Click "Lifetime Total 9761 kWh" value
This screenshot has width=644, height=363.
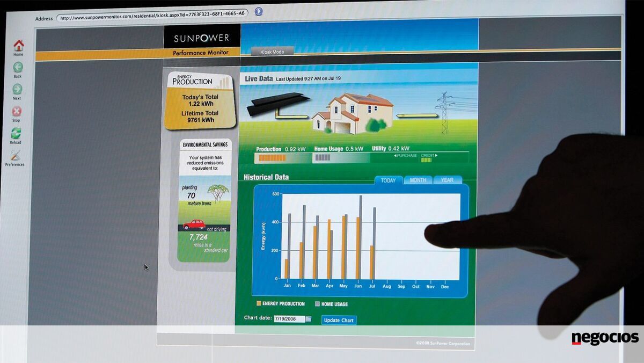click(x=200, y=117)
